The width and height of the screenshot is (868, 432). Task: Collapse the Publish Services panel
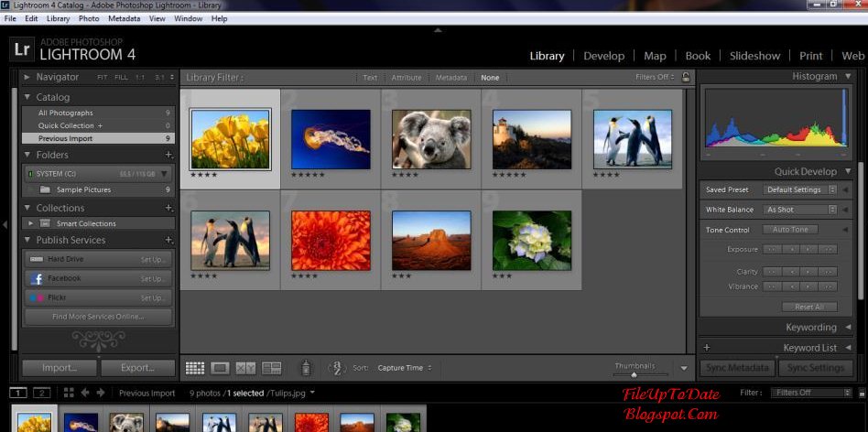click(27, 240)
